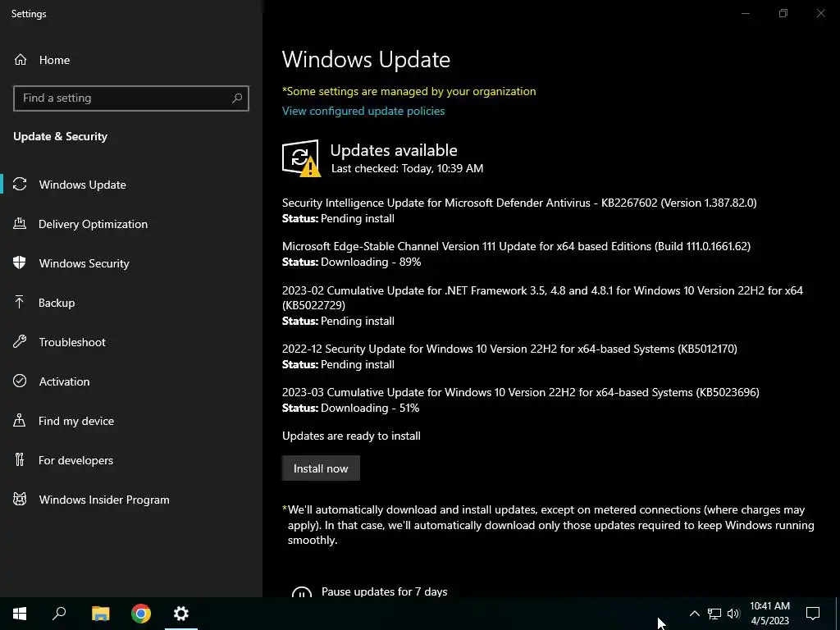
Task: Click the 2023-02 .NET Framework cumulative update entry
Action: point(542,305)
